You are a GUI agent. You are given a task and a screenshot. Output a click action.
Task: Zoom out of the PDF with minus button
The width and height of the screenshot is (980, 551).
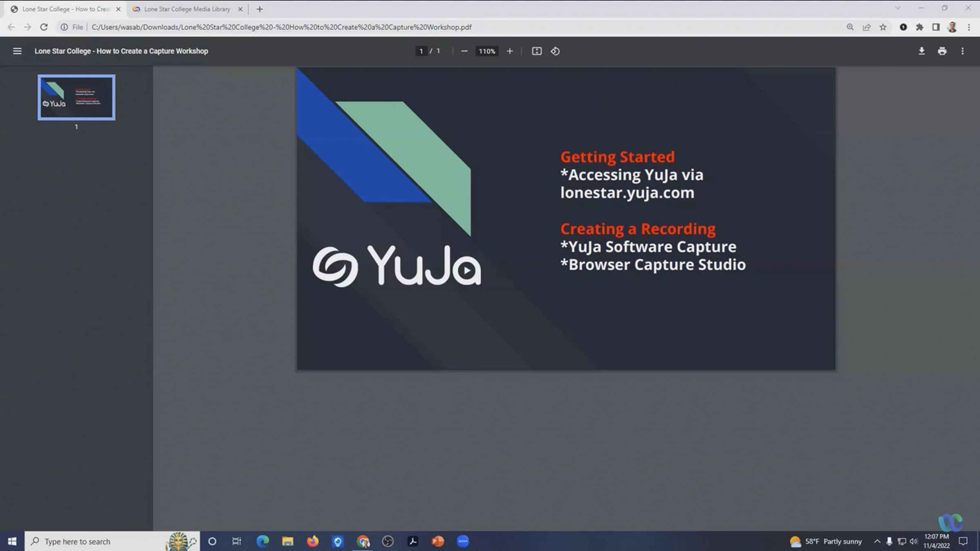pyautogui.click(x=464, y=51)
